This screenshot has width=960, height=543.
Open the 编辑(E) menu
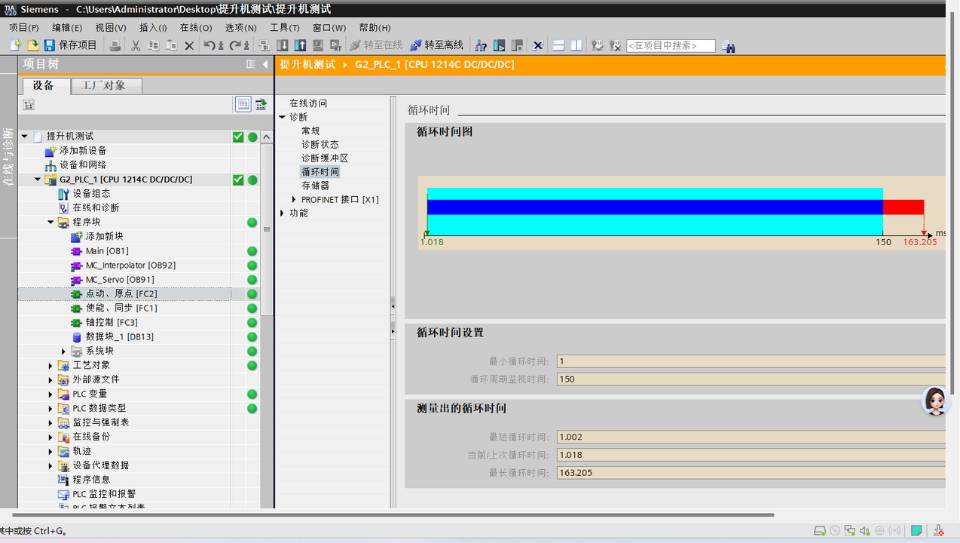67,28
